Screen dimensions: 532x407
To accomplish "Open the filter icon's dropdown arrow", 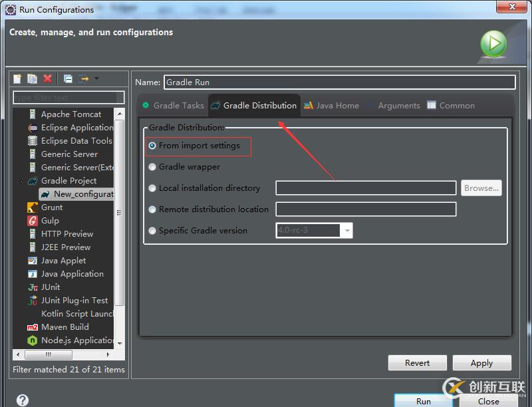I will 96,78.
